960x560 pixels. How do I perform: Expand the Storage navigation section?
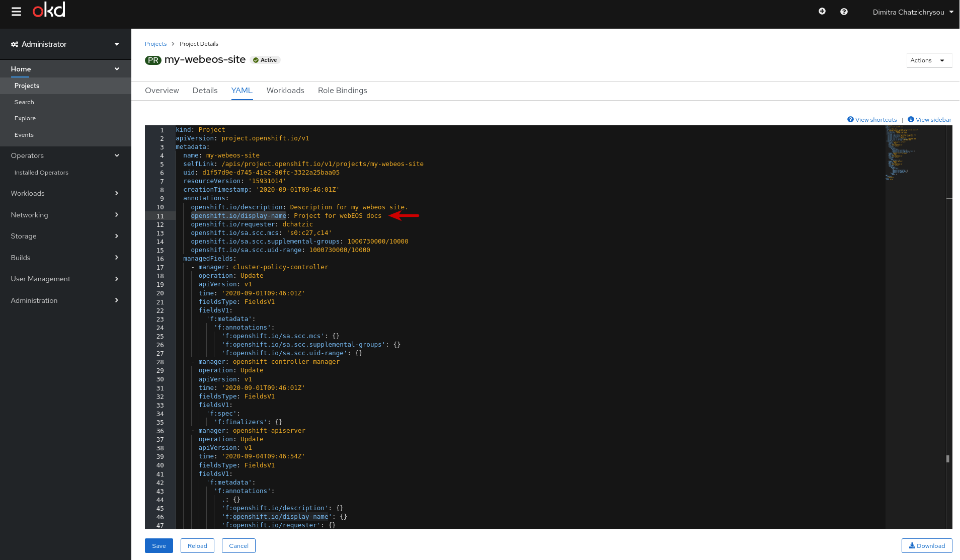[65, 236]
